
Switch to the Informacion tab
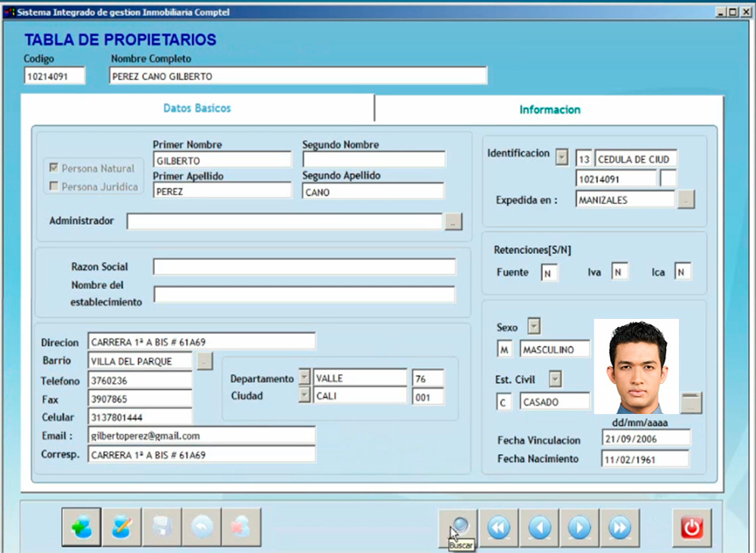pos(550,110)
